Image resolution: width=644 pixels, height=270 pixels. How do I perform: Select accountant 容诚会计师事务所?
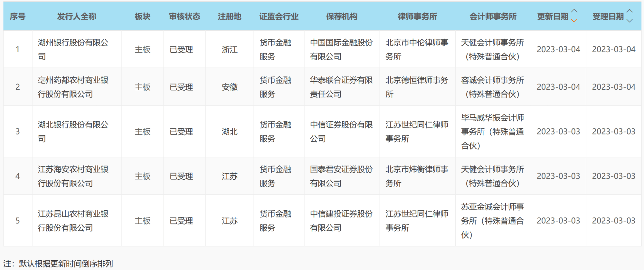tap(493, 87)
